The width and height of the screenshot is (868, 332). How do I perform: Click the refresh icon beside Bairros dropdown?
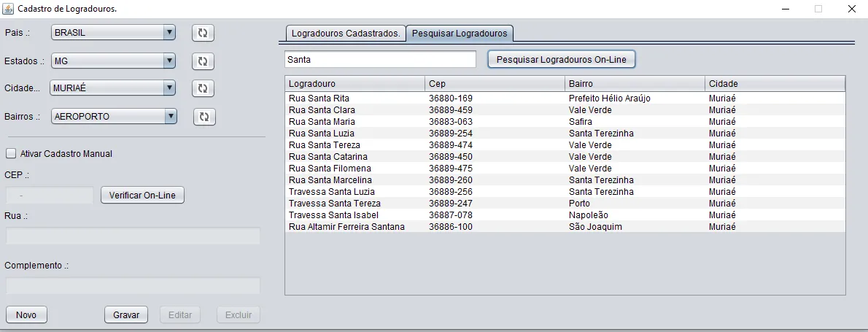pyautogui.click(x=204, y=117)
